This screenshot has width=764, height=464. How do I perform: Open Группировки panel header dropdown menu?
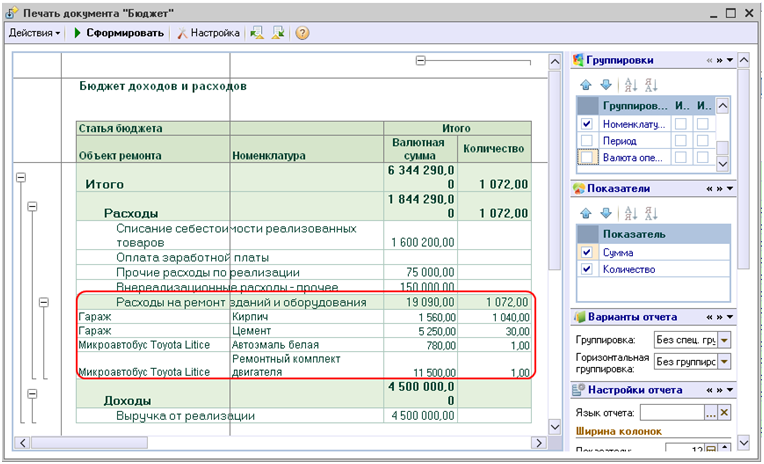[x=730, y=60]
